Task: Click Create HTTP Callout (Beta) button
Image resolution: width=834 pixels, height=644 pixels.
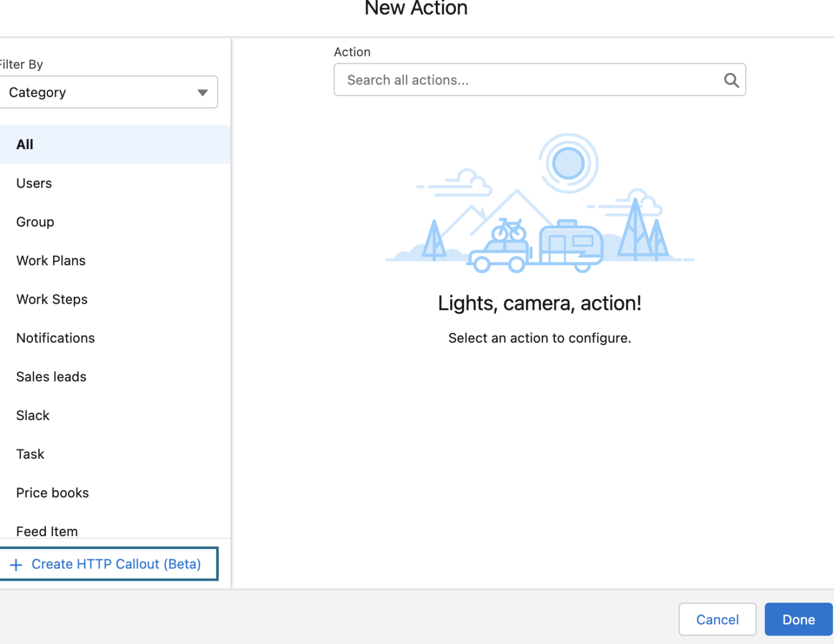Action: point(109,564)
